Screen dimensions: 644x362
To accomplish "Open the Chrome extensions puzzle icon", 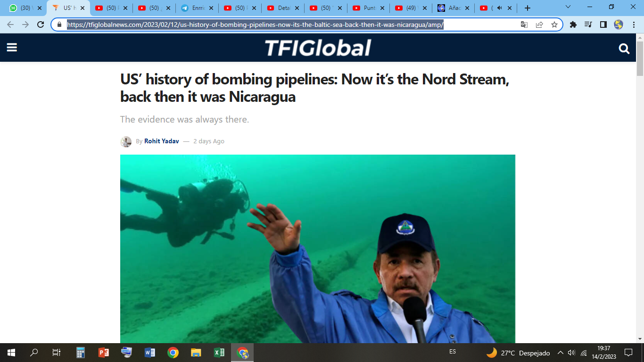I will pyautogui.click(x=573, y=25).
